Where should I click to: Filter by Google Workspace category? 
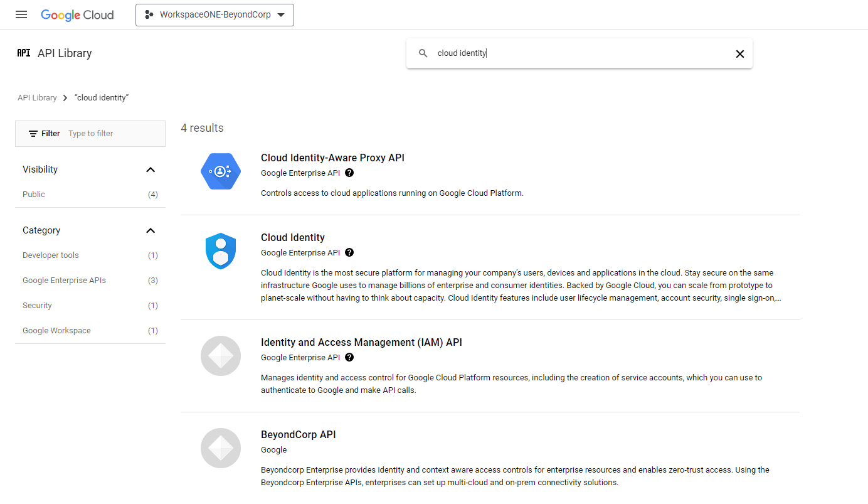click(56, 331)
